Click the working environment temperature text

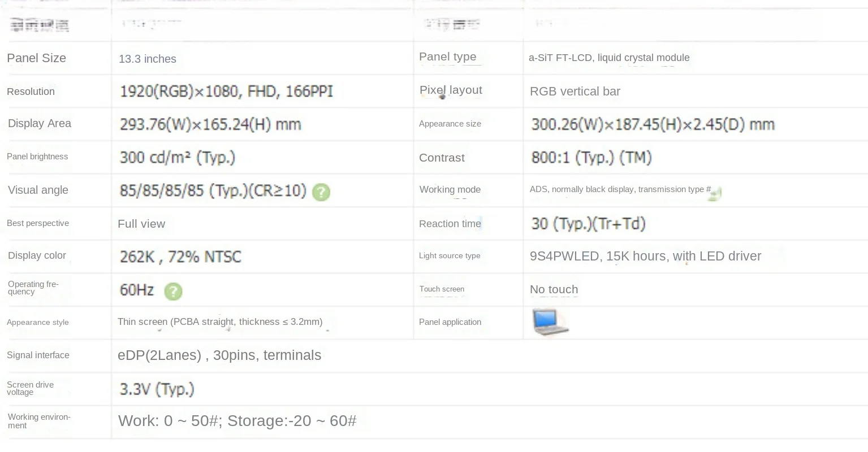pos(237,421)
